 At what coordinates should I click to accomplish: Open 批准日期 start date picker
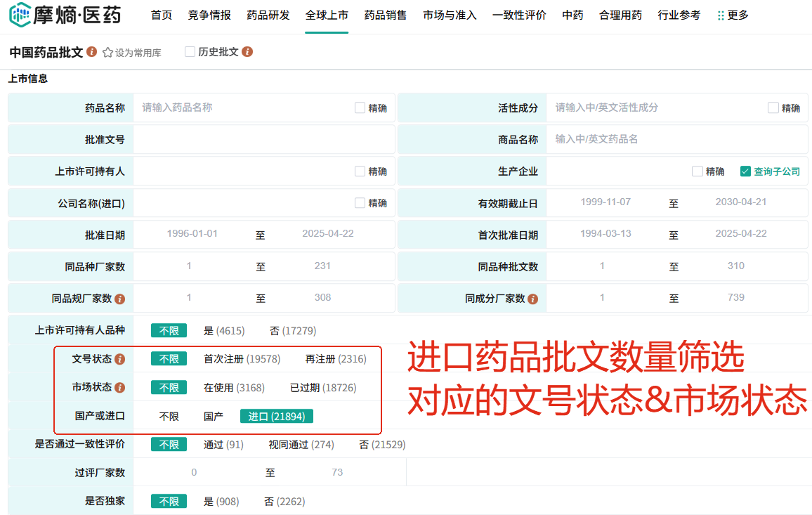pos(192,234)
